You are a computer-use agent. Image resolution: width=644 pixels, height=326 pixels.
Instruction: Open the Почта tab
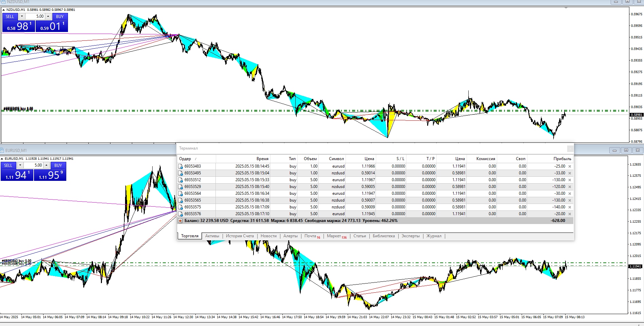point(312,236)
